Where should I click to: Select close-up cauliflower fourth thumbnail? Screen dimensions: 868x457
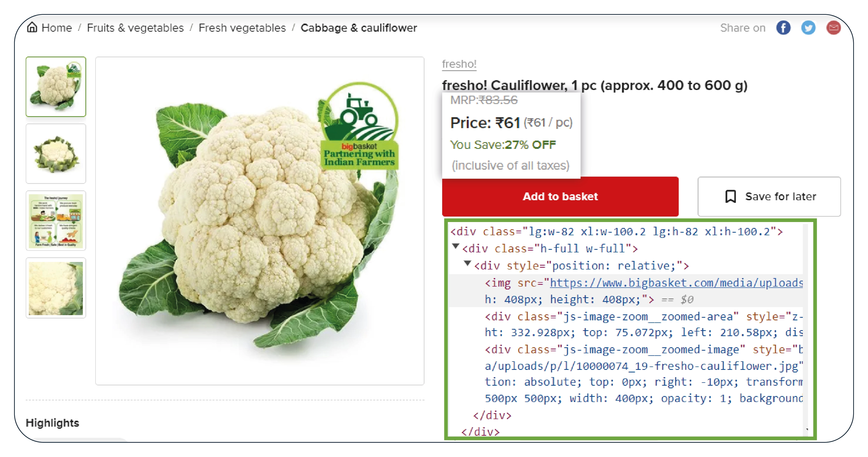(x=56, y=288)
